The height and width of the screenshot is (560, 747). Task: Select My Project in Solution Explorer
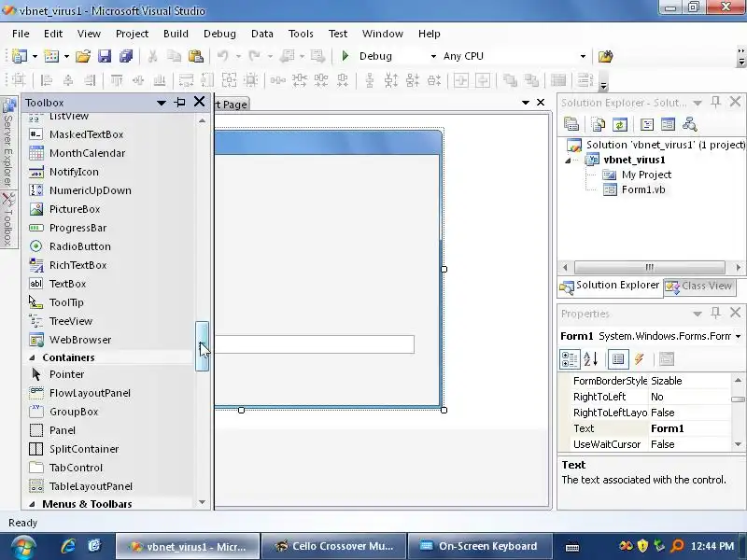646,175
